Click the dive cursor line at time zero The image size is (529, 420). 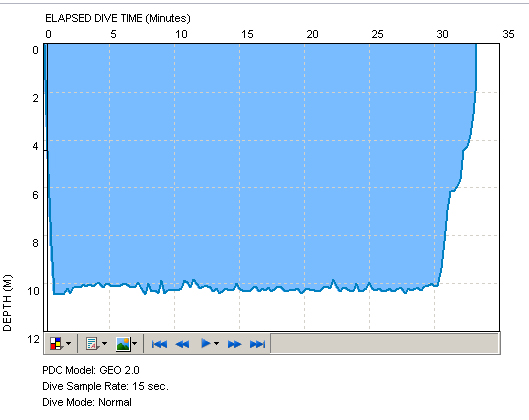click(47, 187)
